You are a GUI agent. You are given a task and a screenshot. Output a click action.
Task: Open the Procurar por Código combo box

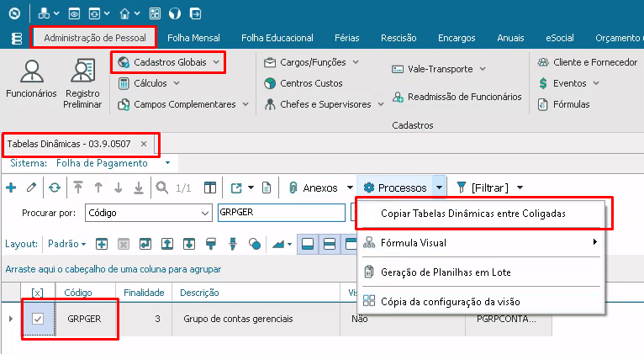pos(149,213)
